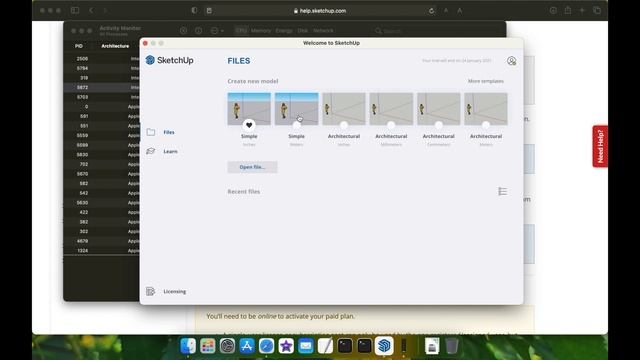Set Architectural Inches template as default

coord(344,125)
